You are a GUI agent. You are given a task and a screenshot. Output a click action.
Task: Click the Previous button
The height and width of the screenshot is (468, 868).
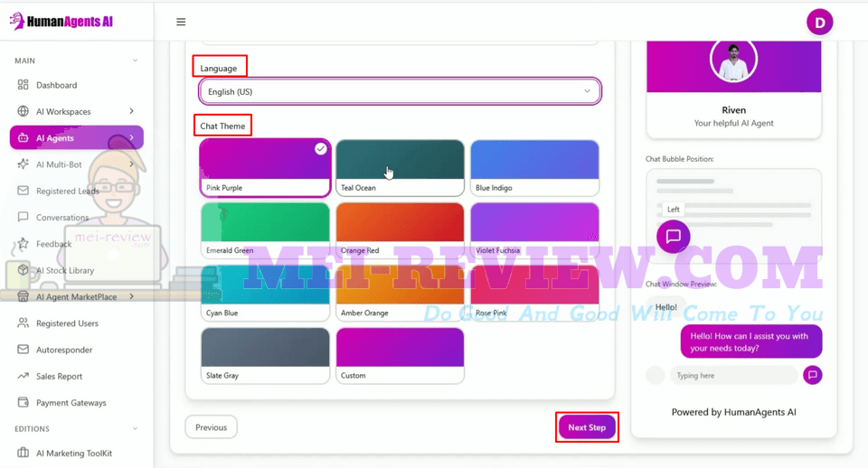pos(211,427)
